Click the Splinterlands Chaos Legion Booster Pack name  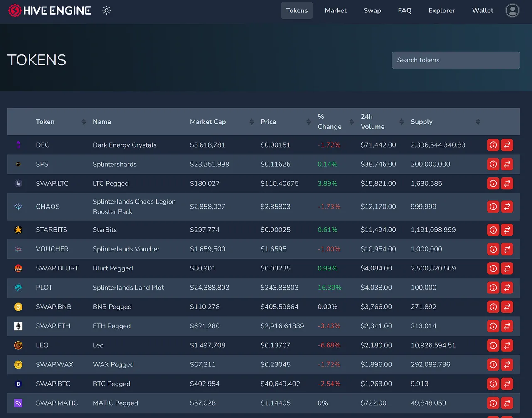coord(134,207)
